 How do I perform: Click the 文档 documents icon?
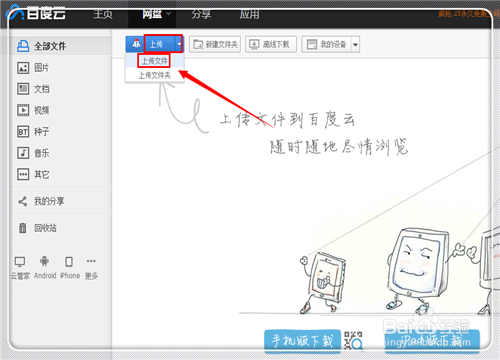(x=23, y=89)
